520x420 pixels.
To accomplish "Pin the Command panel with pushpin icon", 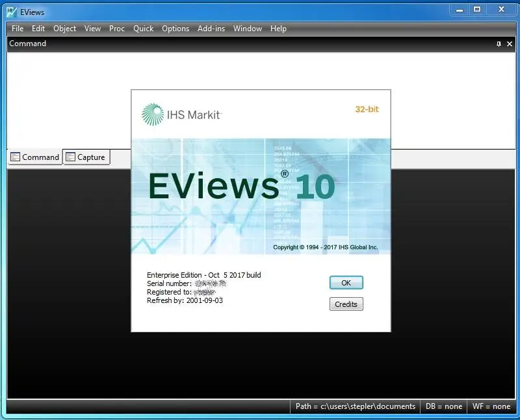I will pyautogui.click(x=499, y=44).
